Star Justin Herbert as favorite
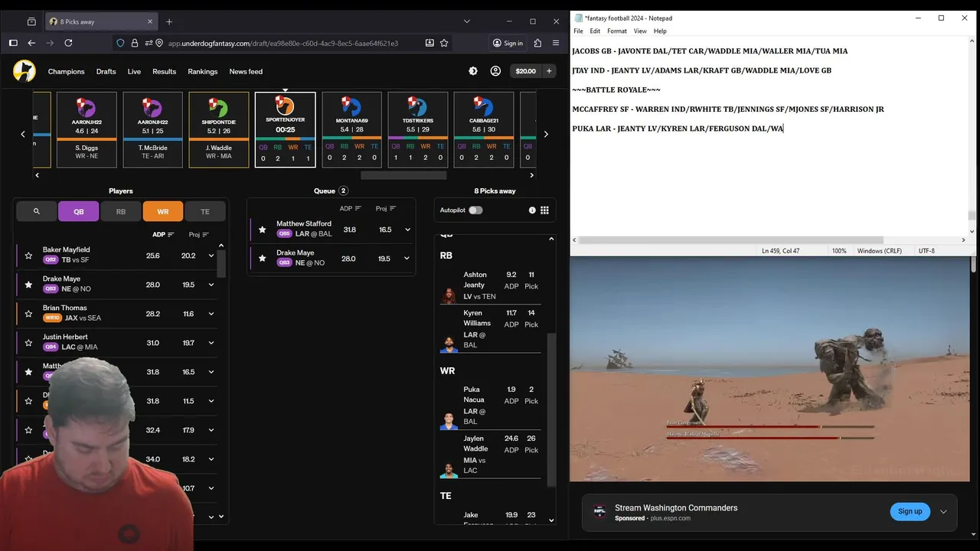980x551 pixels. click(x=28, y=343)
